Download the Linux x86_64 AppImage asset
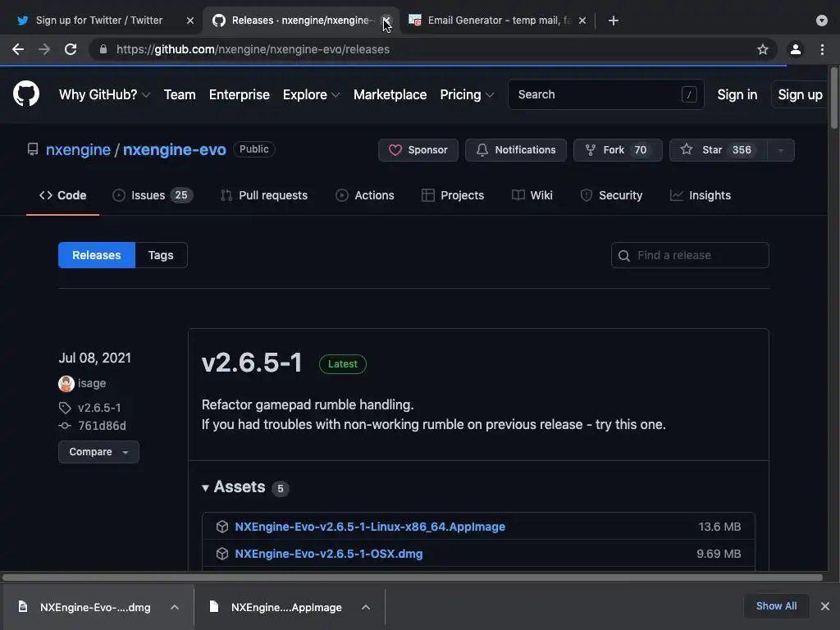This screenshot has height=630, width=840. point(370,527)
